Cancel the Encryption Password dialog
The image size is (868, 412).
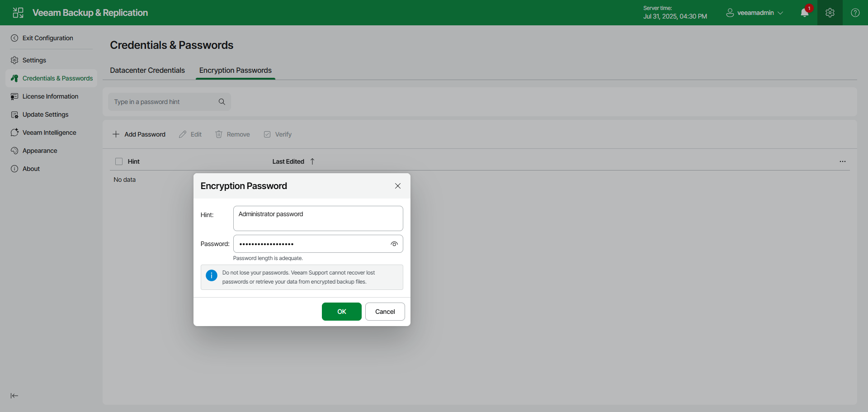385,312
